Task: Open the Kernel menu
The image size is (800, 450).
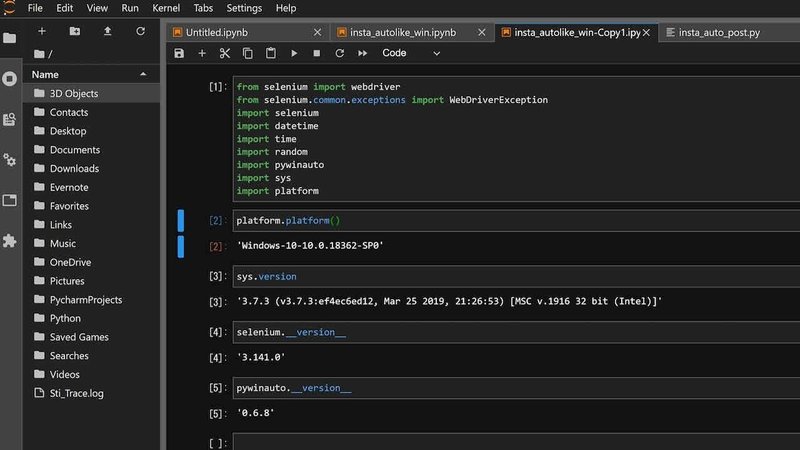Action: tap(166, 8)
